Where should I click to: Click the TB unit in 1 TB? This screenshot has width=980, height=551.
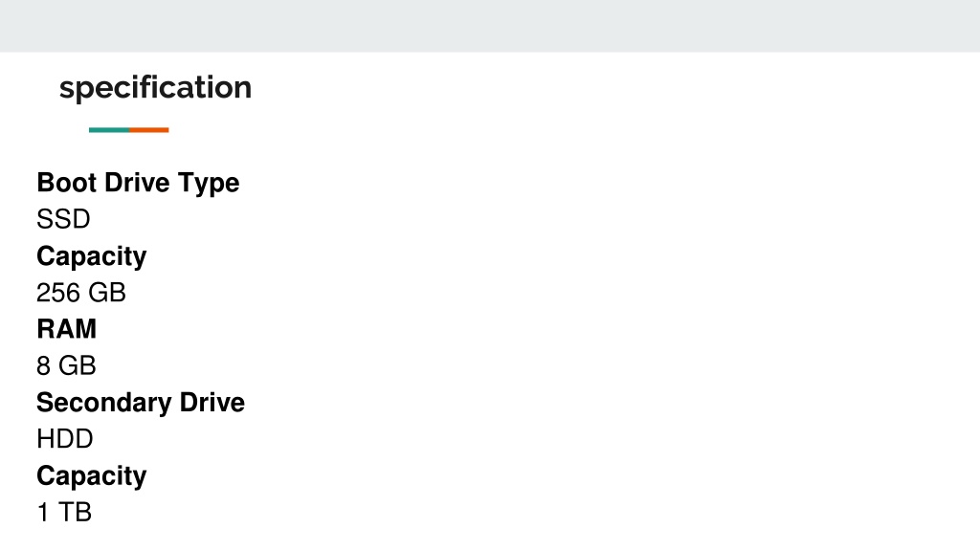75,513
